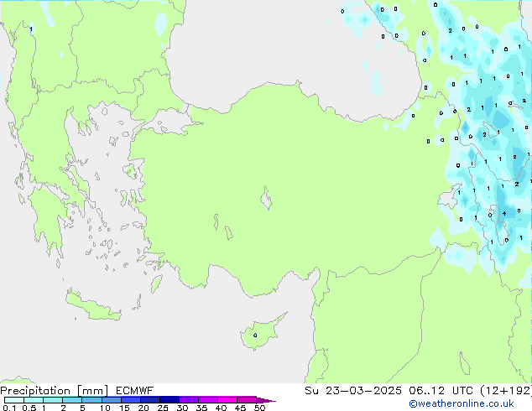Click the 'ECMWF' model label

(135, 391)
